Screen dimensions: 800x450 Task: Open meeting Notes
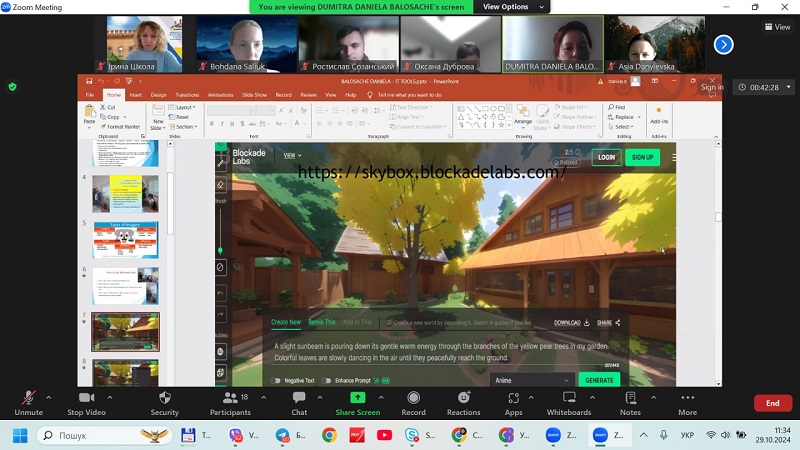[x=630, y=403]
